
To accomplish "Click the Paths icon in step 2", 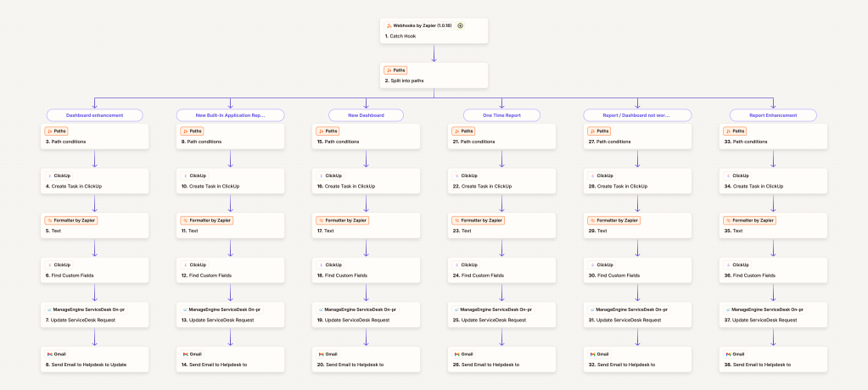I will pyautogui.click(x=389, y=70).
